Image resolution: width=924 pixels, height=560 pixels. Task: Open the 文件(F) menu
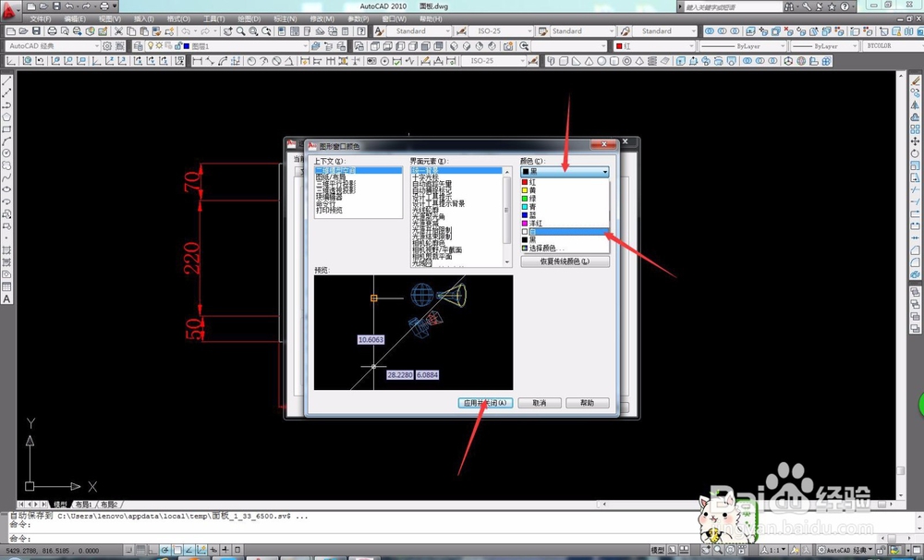[40, 18]
